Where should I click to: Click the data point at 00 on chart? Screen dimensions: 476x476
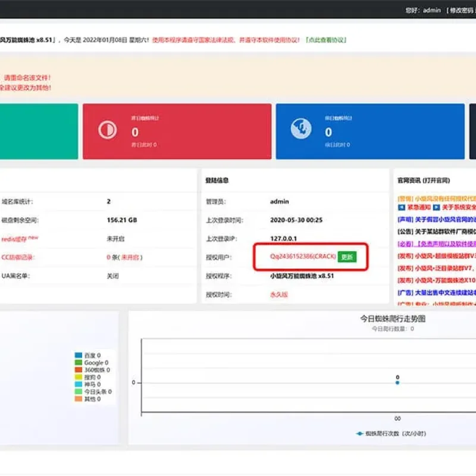tap(397, 383)
